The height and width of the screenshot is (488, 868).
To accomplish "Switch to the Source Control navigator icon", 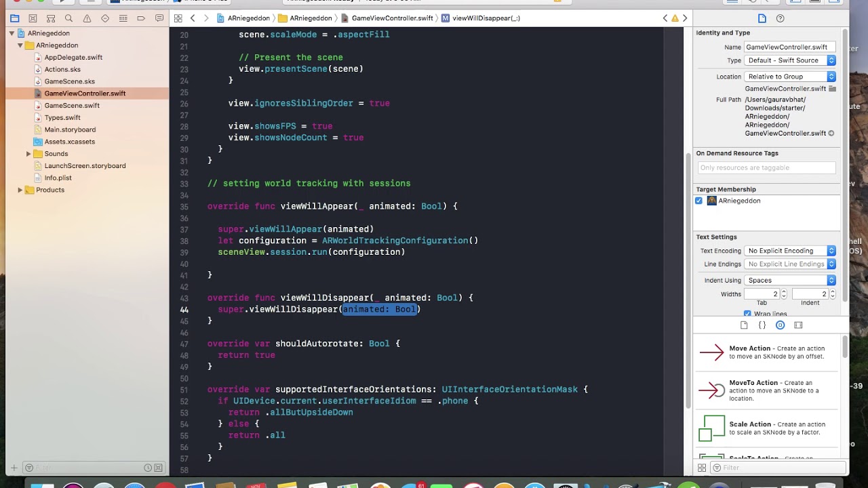I will (33, 18).
